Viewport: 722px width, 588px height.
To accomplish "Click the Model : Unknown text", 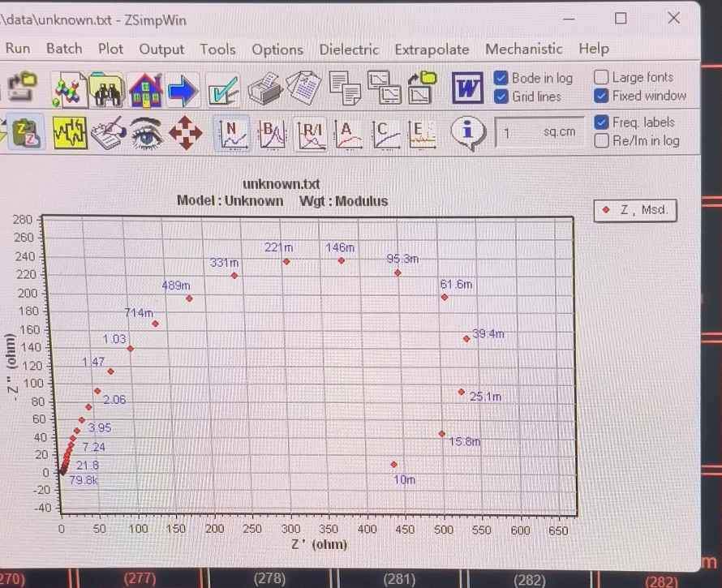I will pos(230,201).
